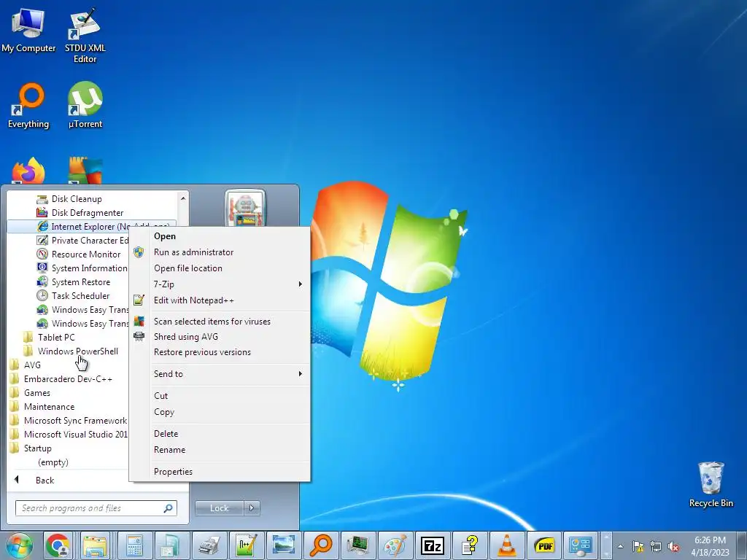Image resolution: width=747 pixels, height=560 pixels.
Task: Click the programs list scroll-up arrow
Action: [183, 198]
